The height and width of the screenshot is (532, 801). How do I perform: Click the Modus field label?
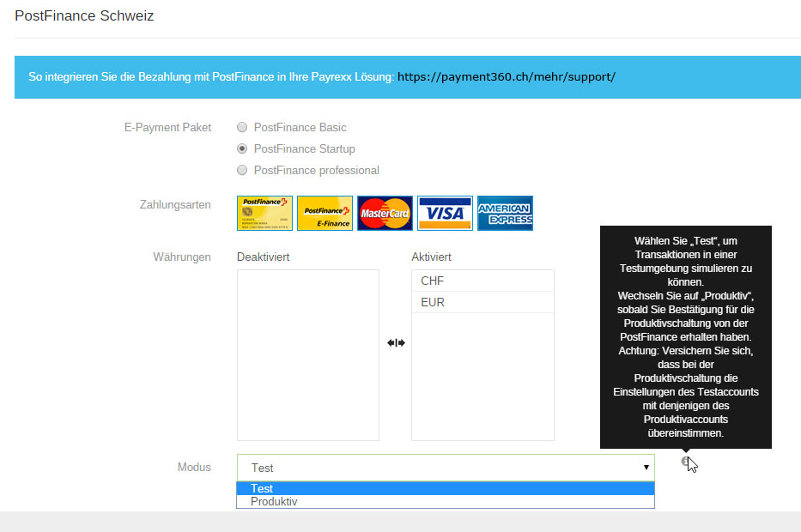[194, 467]
